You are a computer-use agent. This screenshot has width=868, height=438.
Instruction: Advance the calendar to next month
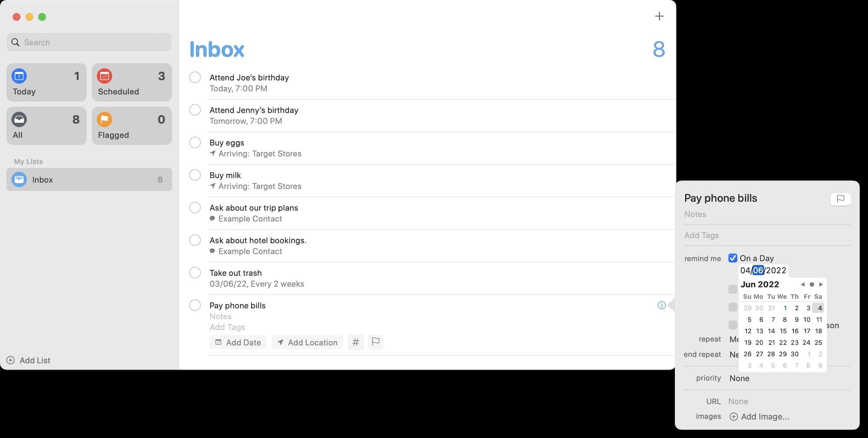(821, 284)
